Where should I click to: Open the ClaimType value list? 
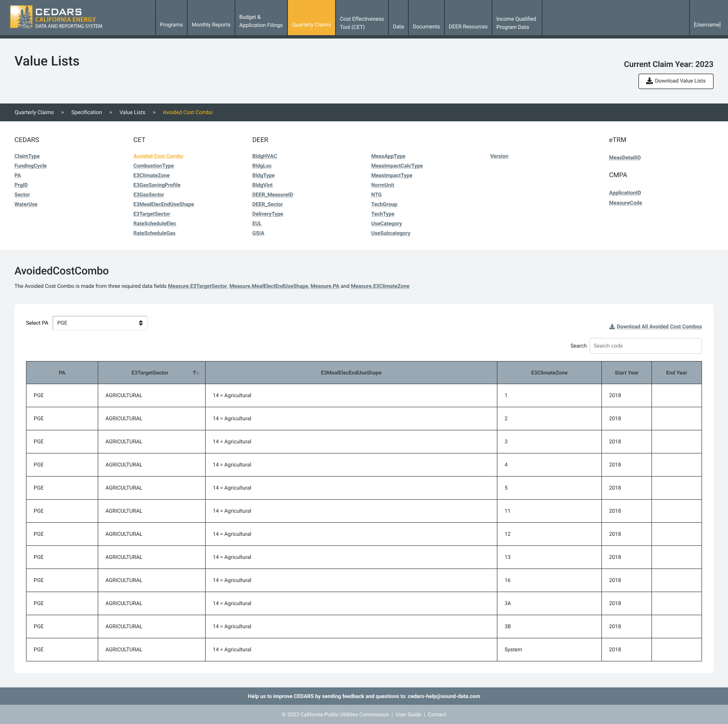click(x=27, y=156)
